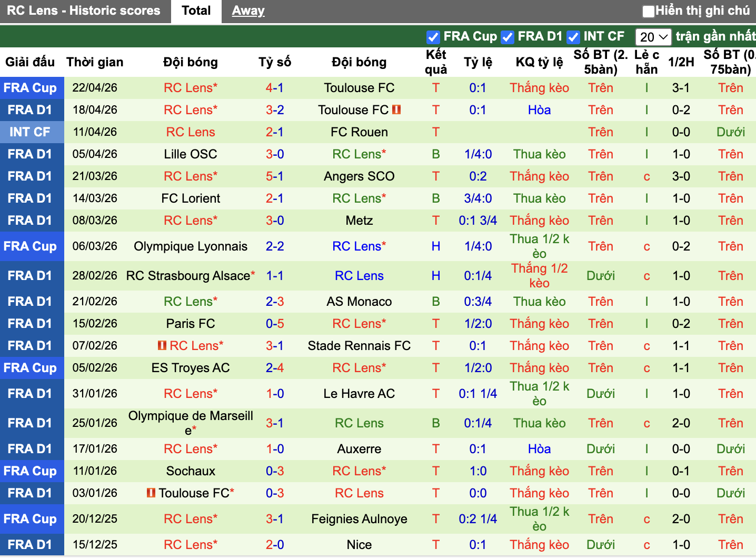Click Olympique Lyonnais team name
Viewport: 756px width, 559px height.
coord(191,246)
